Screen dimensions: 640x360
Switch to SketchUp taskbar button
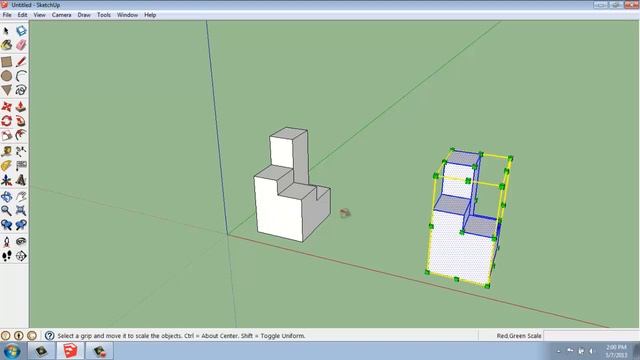click(x=70, y=351)
